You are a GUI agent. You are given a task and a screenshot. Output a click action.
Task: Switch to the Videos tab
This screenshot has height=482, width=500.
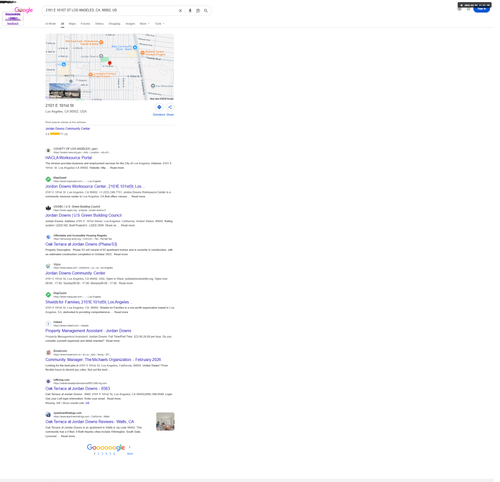[99, 24]
